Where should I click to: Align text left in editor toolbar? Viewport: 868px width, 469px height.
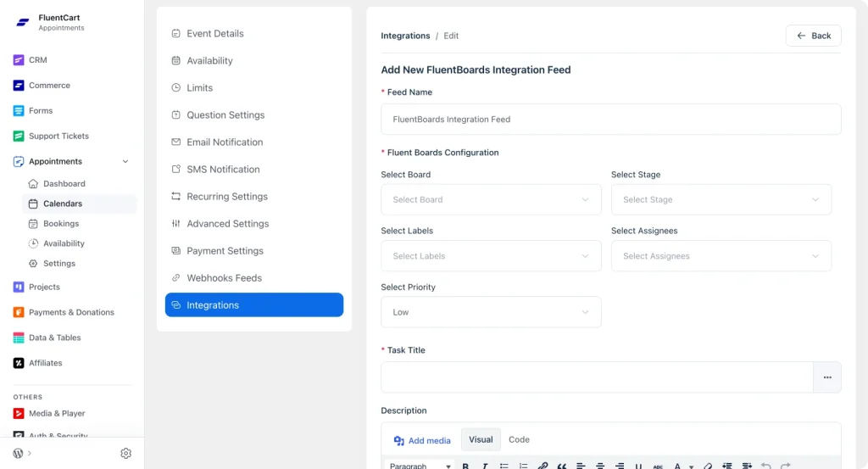(581, 466)
